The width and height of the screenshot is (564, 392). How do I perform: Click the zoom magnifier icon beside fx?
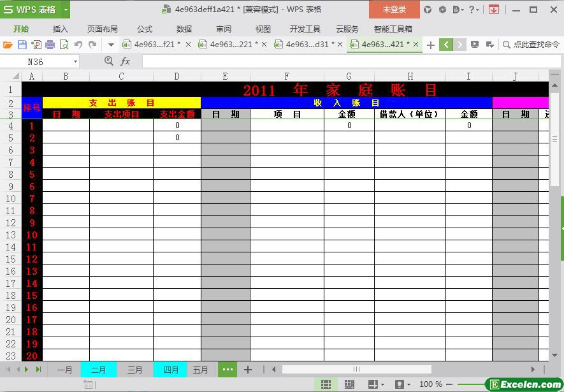point(108,61)
